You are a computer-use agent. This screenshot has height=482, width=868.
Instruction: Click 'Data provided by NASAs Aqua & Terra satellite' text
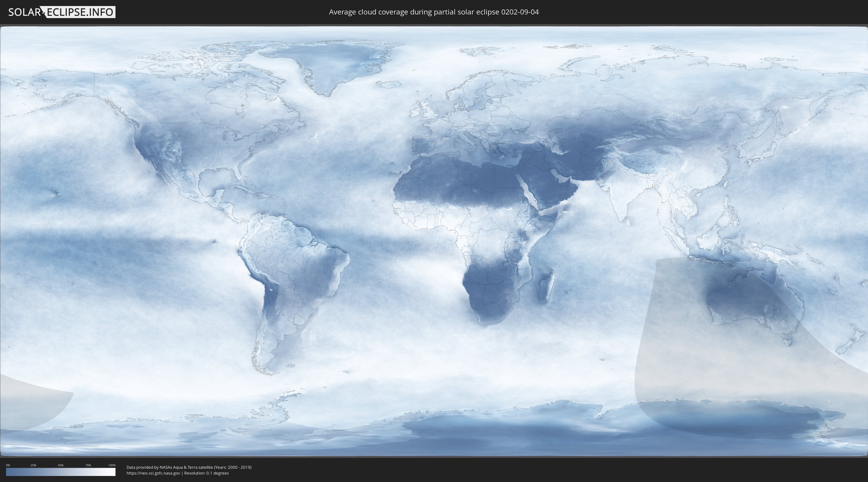[x=170, y=467]
